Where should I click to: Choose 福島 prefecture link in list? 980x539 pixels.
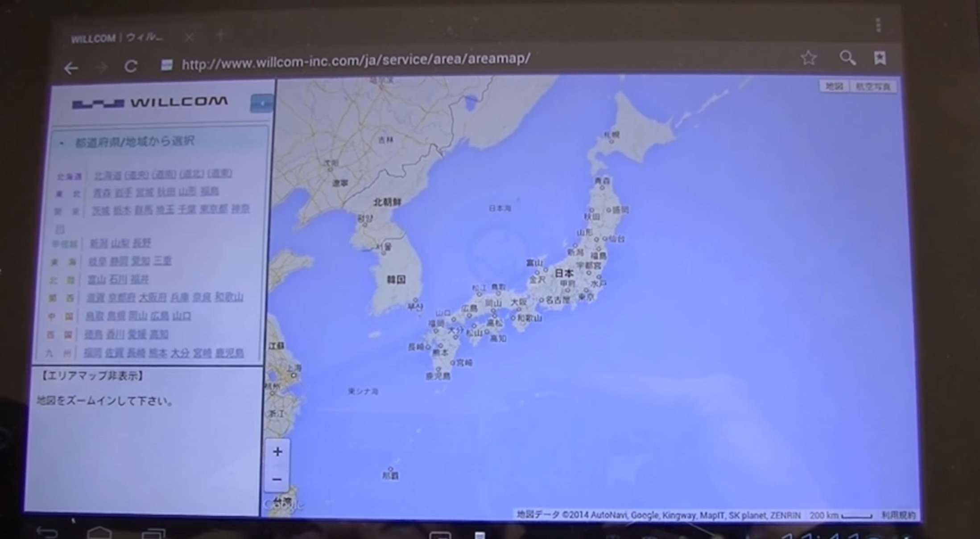pos(209,191)
